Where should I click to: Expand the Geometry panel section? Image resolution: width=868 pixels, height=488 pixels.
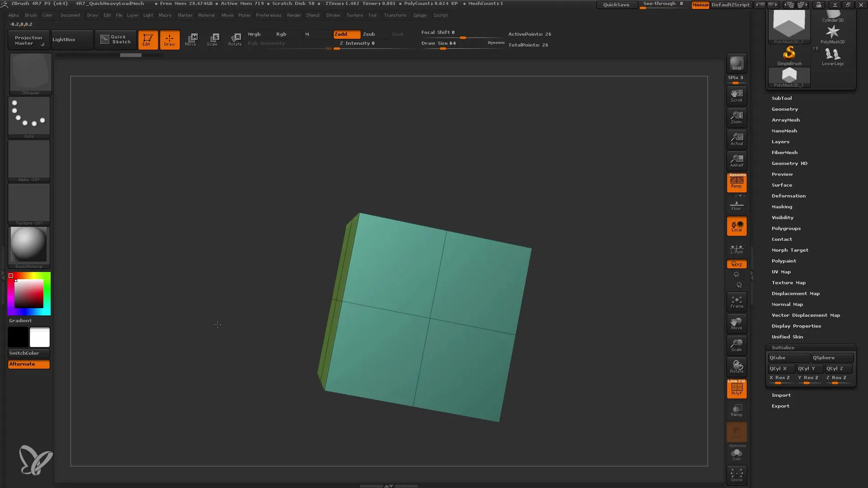pos(784,109)
